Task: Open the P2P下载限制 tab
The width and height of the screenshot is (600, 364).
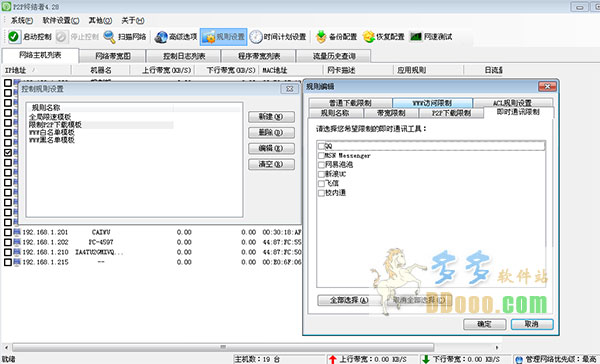Action: click(451, 113)
